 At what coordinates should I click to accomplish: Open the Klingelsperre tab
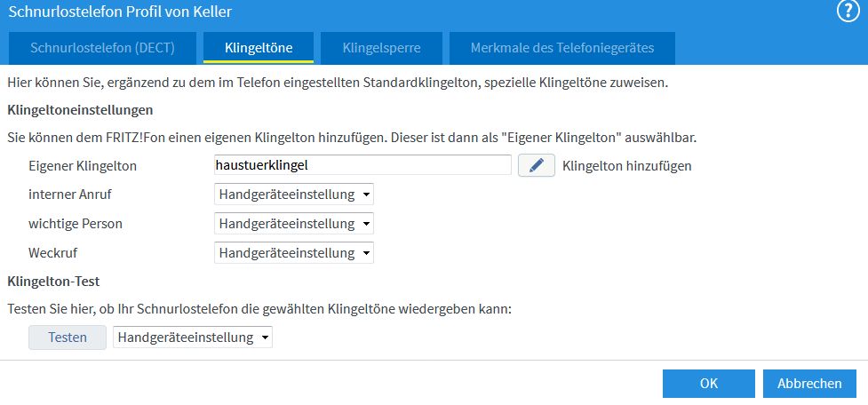pos(381,48)
